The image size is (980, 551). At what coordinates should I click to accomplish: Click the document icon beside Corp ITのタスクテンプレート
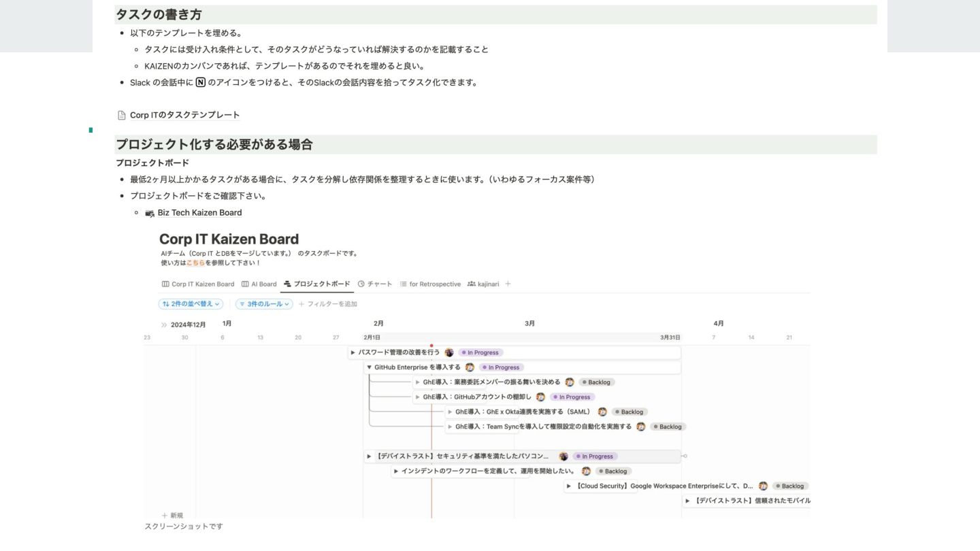[x=122, y=115]
